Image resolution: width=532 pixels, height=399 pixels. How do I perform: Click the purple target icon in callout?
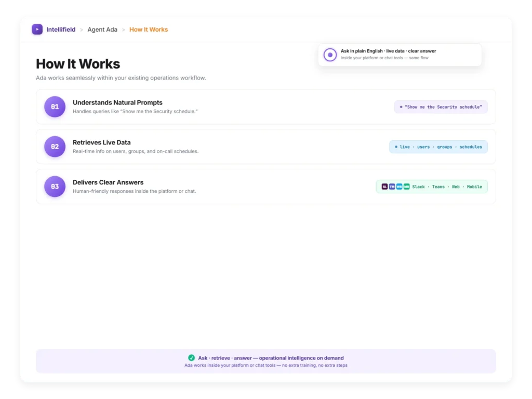point(330,55)
